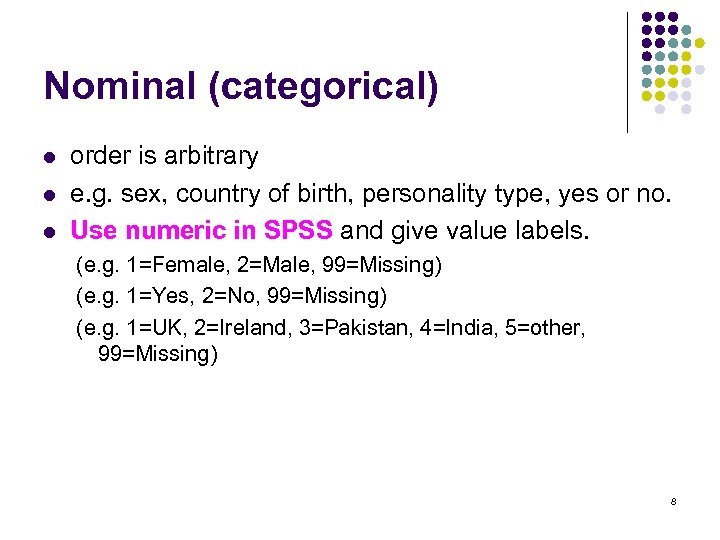The width and height of the screenshot is (720, 540).
Task: Pick the last purple dot in the top row
Action: [673, 17]
